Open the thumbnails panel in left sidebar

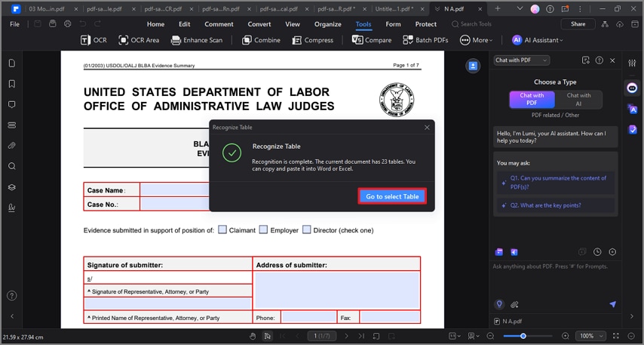click(x=12, y=63)
